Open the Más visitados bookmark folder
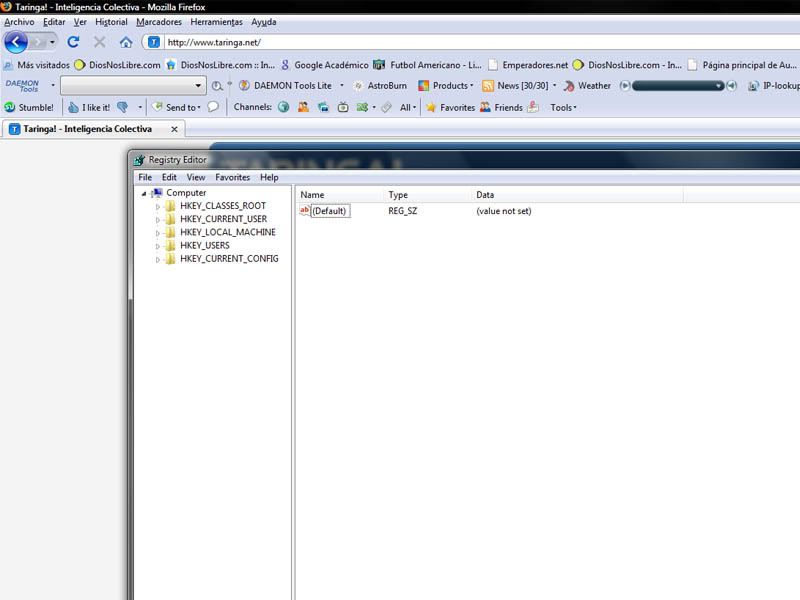Viewport: 800px width, 600px height. pos(37,65)
